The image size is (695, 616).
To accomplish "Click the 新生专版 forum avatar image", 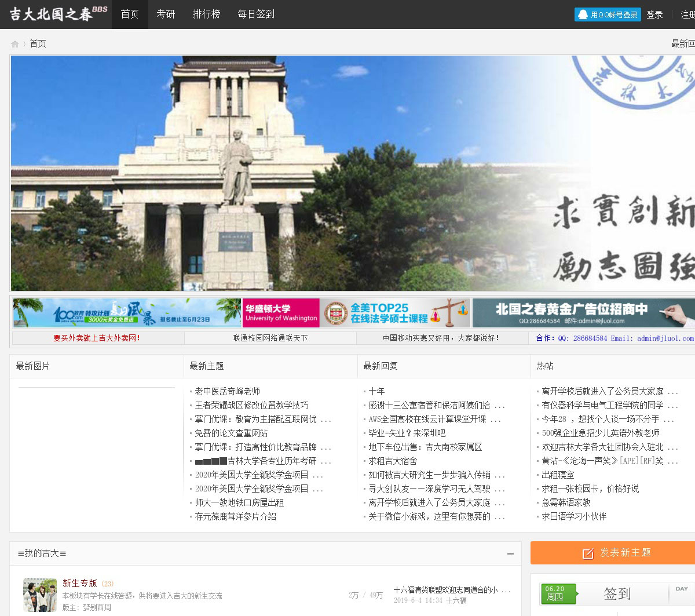I will 40,595.
